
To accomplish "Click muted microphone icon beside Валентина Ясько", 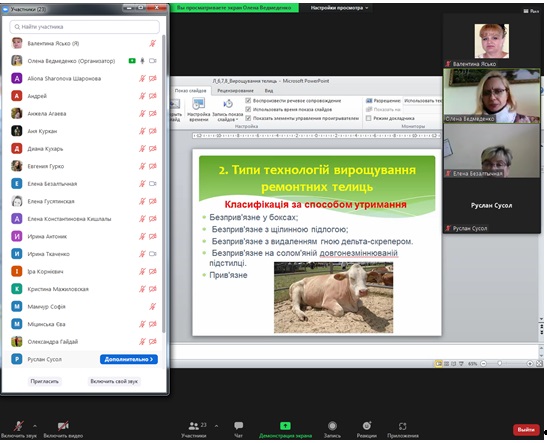I will (152, 44).
